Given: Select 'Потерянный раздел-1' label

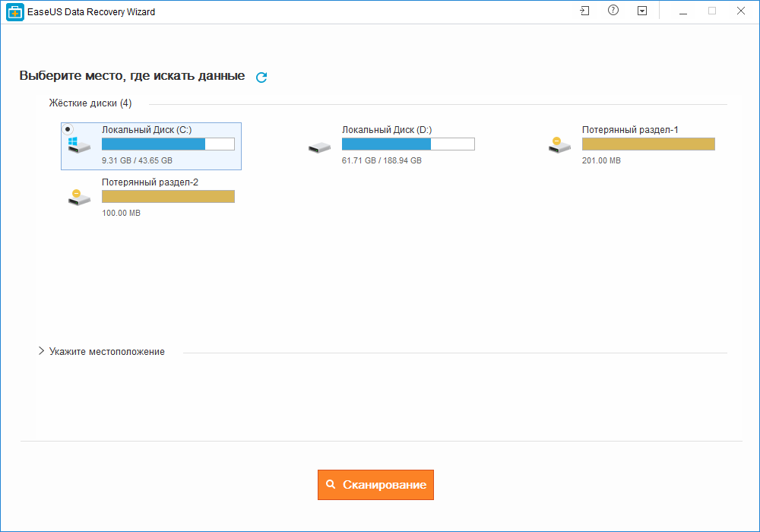Looking at the screenshot, I should tap(630, 130).
